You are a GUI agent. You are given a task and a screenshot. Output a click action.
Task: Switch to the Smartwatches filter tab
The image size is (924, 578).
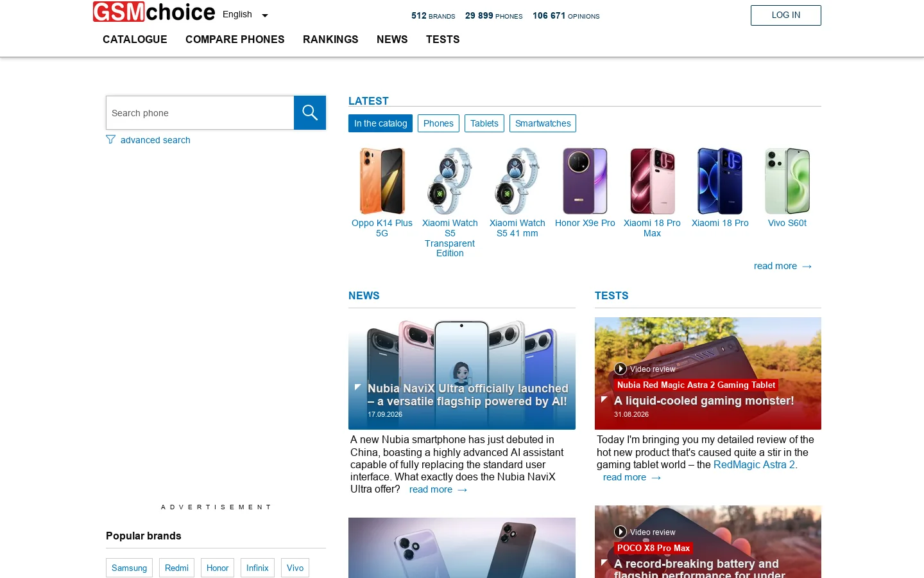(x=543, y=123)
